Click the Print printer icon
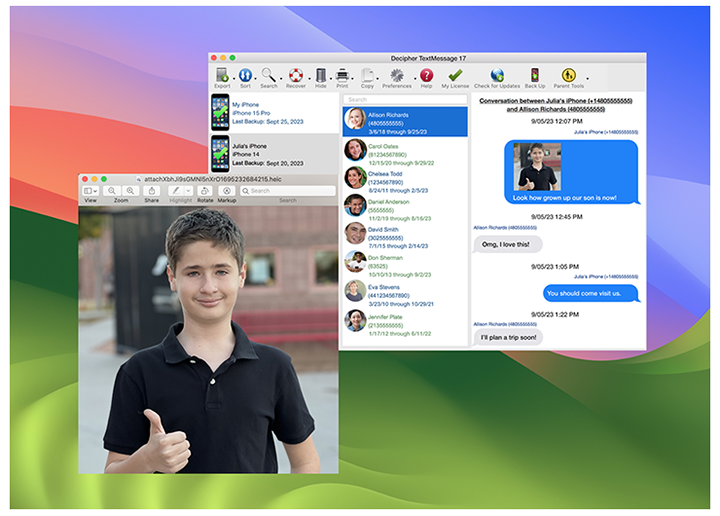 pos(342,75)
